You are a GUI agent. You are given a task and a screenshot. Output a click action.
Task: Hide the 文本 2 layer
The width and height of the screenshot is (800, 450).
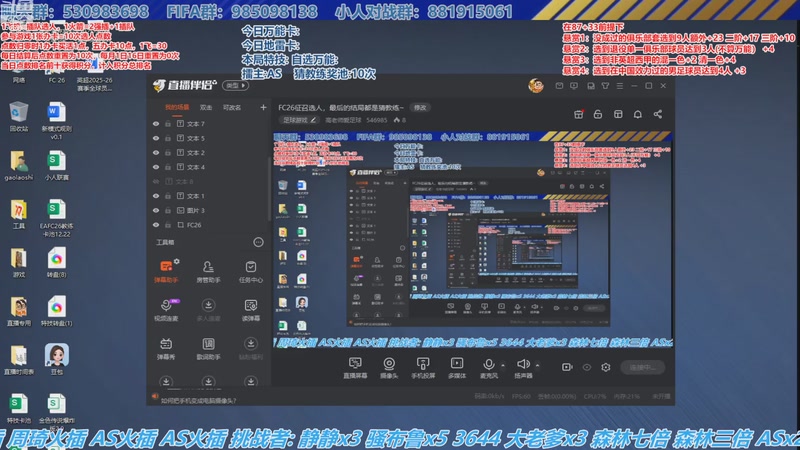pos(156,153)
